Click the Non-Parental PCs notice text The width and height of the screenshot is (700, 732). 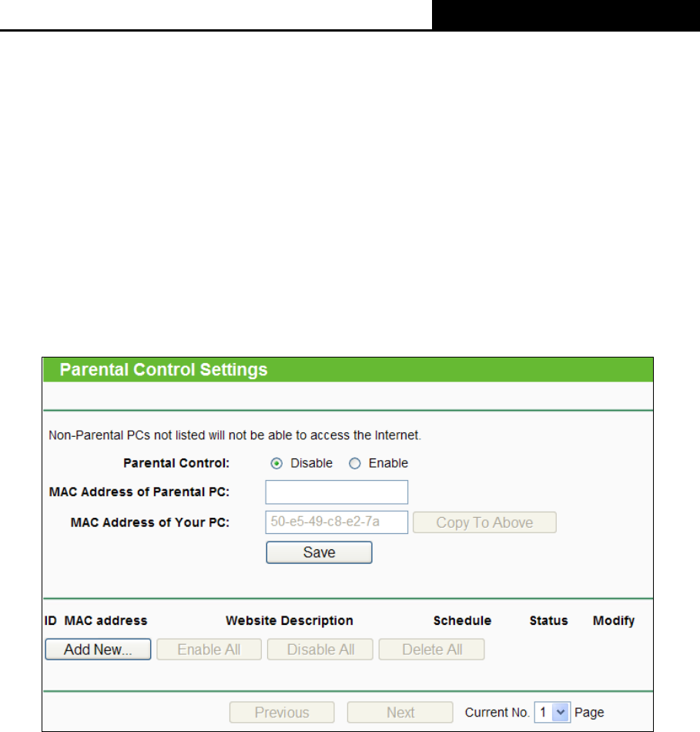(x=235, y=435)
